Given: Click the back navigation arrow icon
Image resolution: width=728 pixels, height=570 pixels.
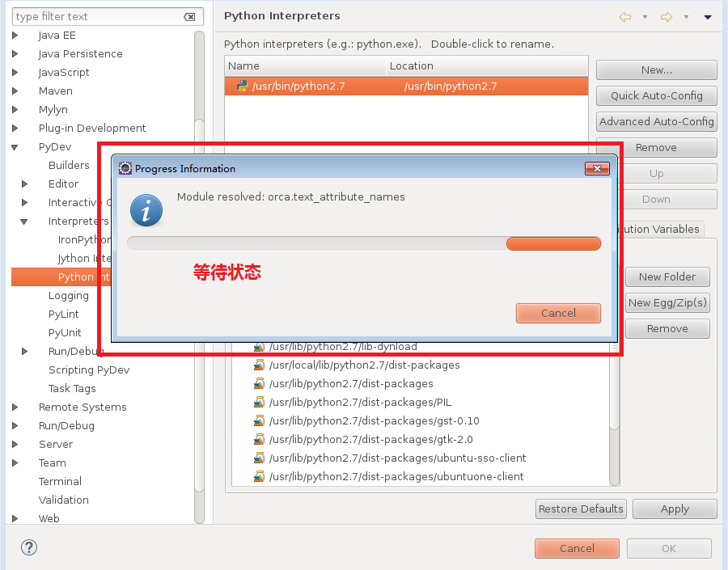Looking at the screenshot, I should coord(624,16).
